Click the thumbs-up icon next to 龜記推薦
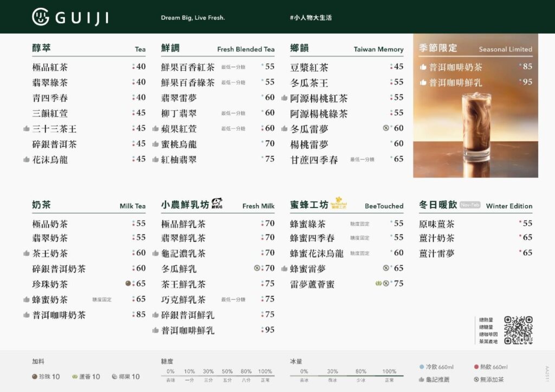Viewport: 555px width, 392px height. 422,380
